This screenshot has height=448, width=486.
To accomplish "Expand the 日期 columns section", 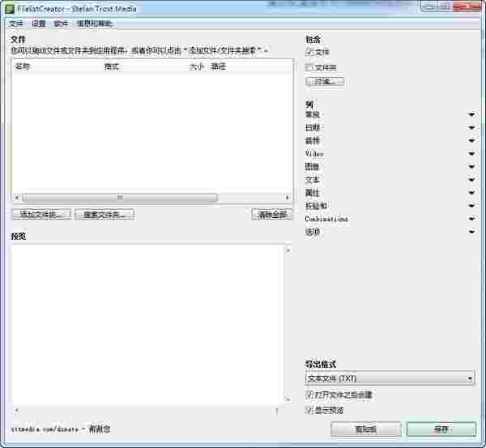I will point(471,128).
